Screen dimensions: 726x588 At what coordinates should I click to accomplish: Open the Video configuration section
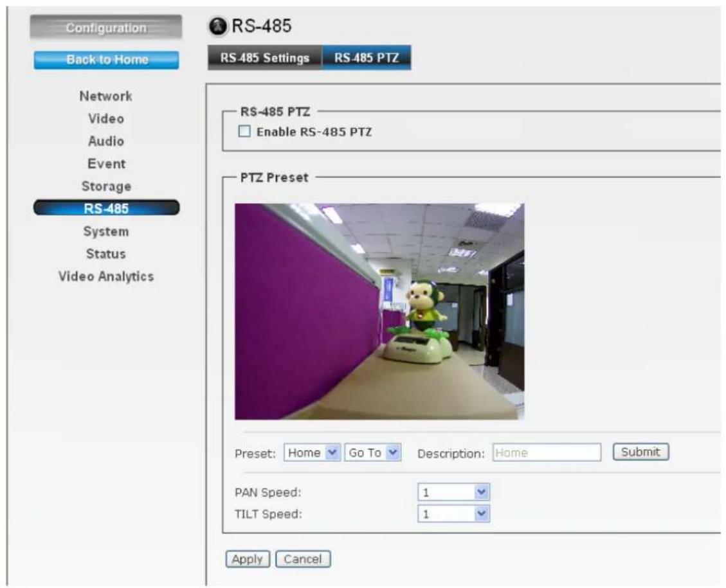click(x=106, y=119)
